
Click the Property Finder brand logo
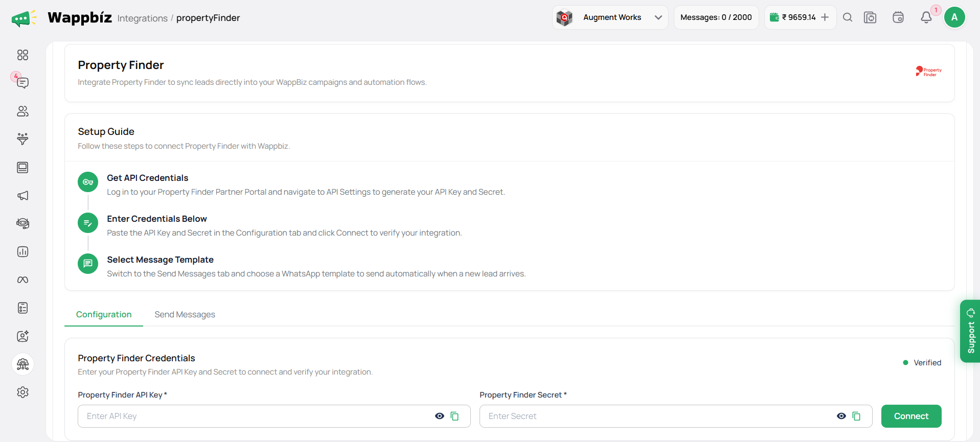[928, 72]
